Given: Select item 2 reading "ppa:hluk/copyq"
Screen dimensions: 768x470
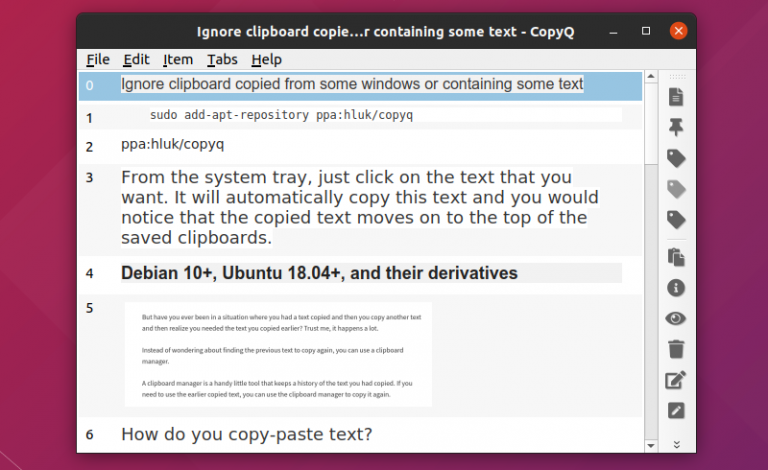Looking at the screenshot, I should point(360,146).
